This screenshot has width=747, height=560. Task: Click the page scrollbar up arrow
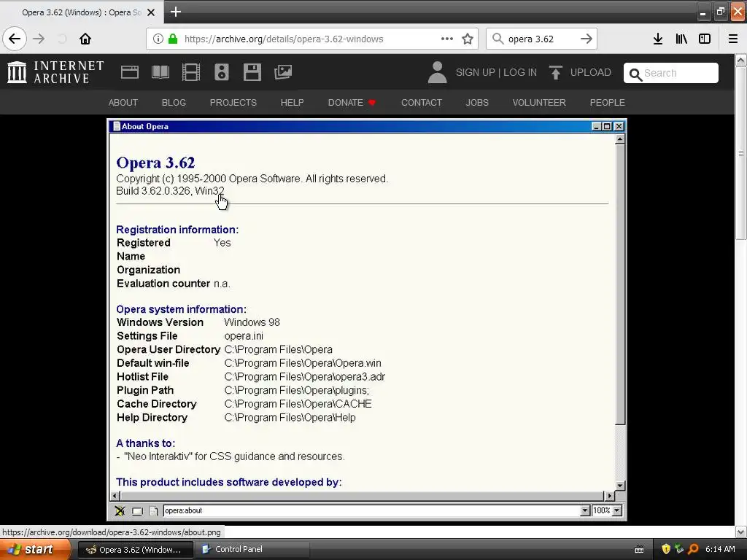[x=741, y=60]
